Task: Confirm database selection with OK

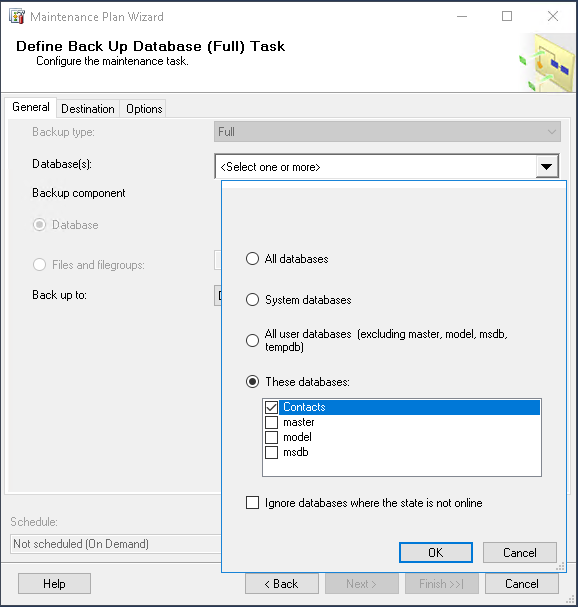Action: 436,552
